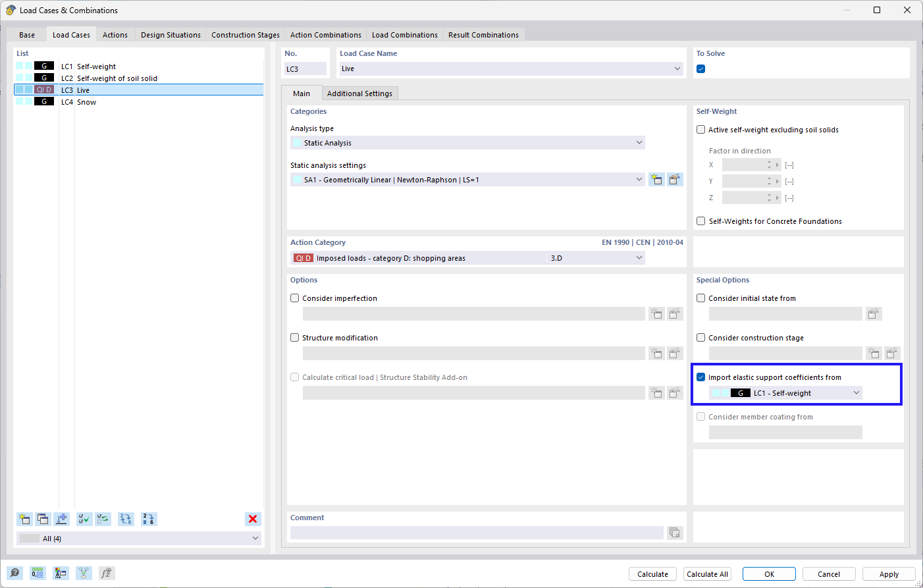Click the Apply button

tap(889, 574)
